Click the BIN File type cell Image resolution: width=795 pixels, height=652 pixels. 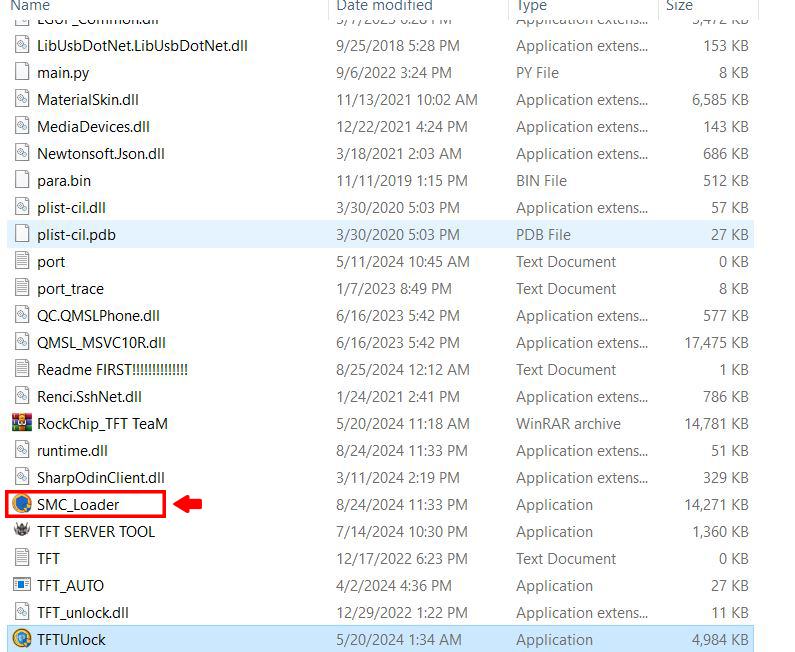point(541,181)
